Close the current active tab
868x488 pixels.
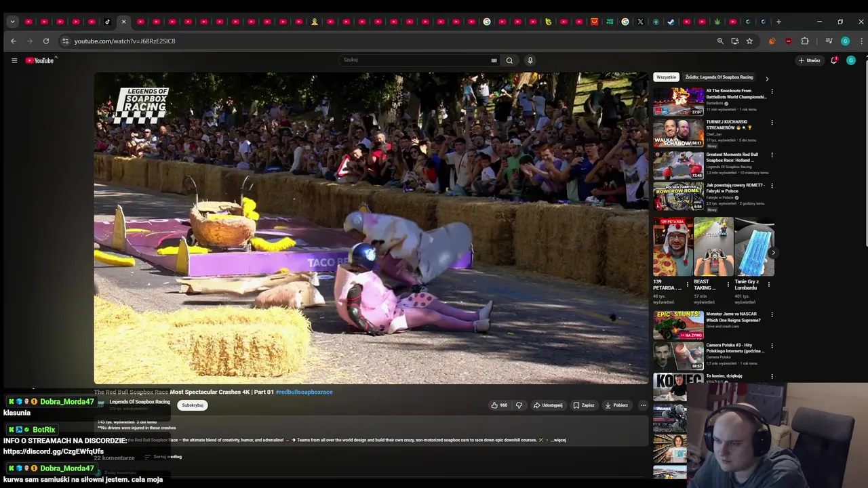click(x=123, y=22)
